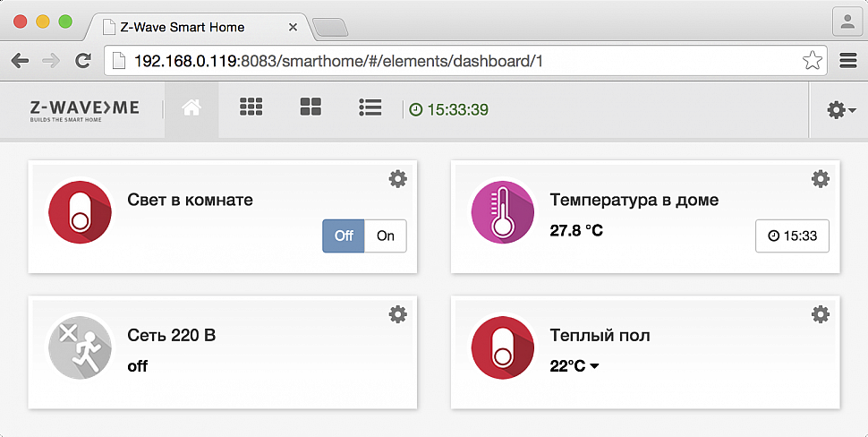The image size is (868, 437).
Task: Toggle the red switch icon of Свет в комнате
Action: 81,212
